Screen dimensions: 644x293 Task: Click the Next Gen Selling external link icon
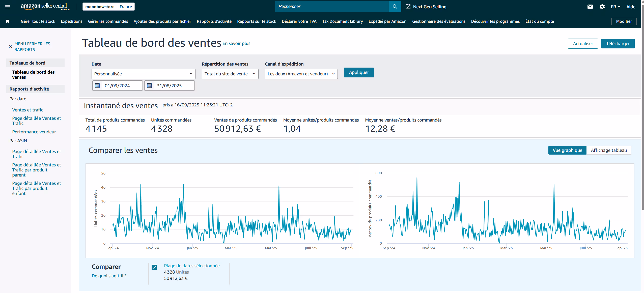coord(408,7)
